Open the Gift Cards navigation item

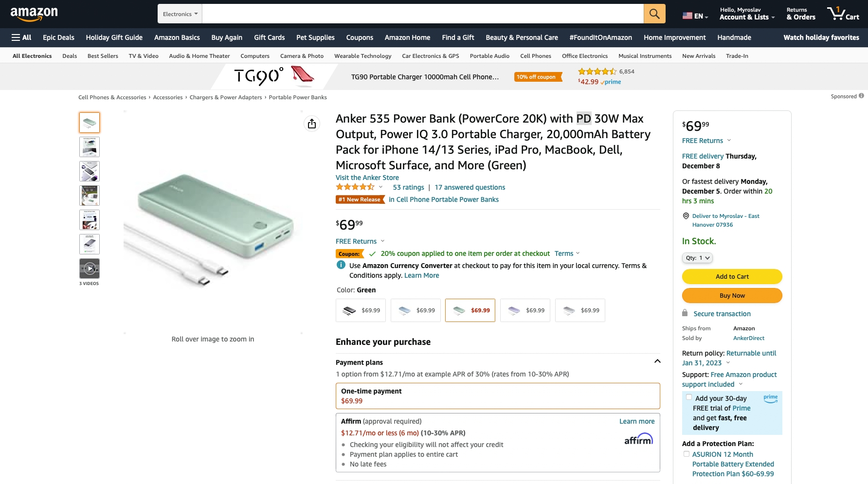[269, 37]
